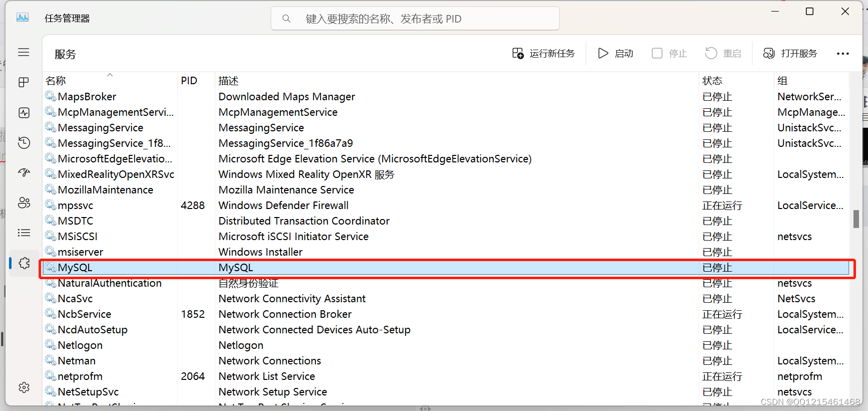The image size is (868, 411).
Task: Select the MessagingService name cell
Action: (101, 128)
